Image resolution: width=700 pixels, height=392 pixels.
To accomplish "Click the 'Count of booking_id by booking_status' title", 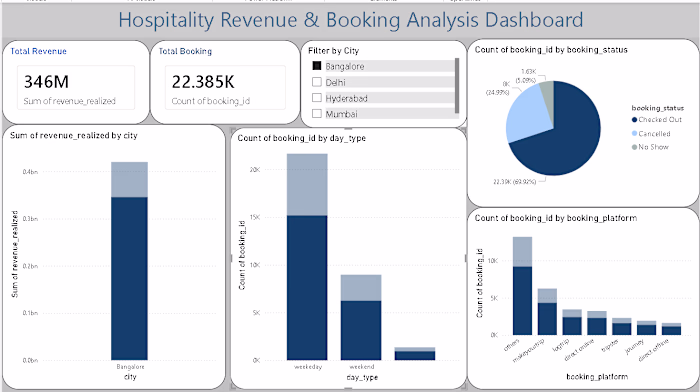I will 551,50.
